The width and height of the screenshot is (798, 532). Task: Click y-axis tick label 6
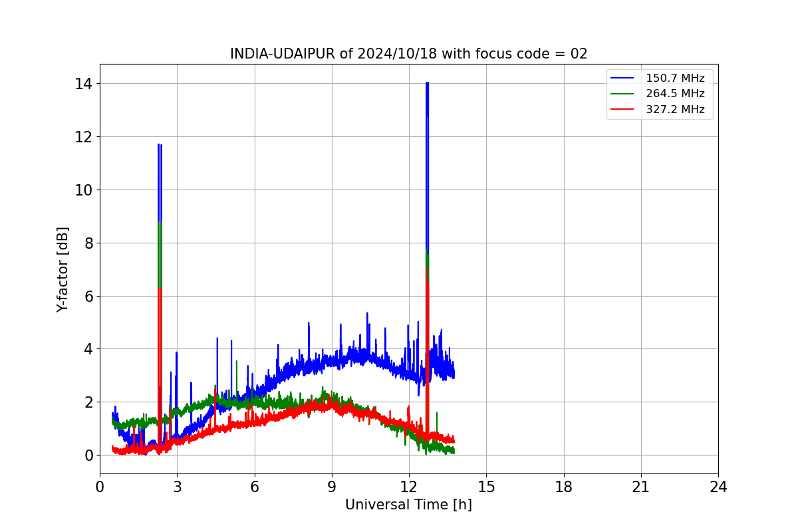(x=87, y=296)
